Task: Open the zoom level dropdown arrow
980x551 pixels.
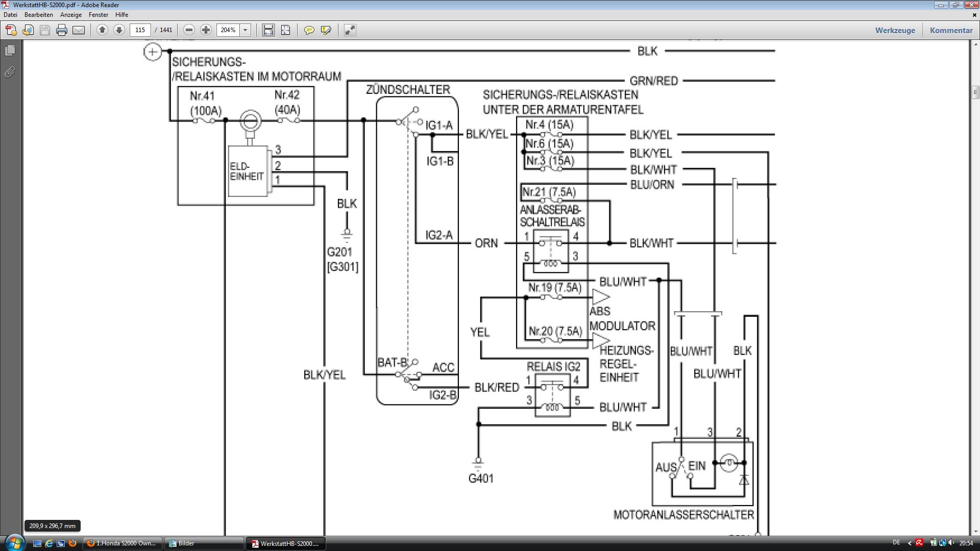Action: point(245,30)
